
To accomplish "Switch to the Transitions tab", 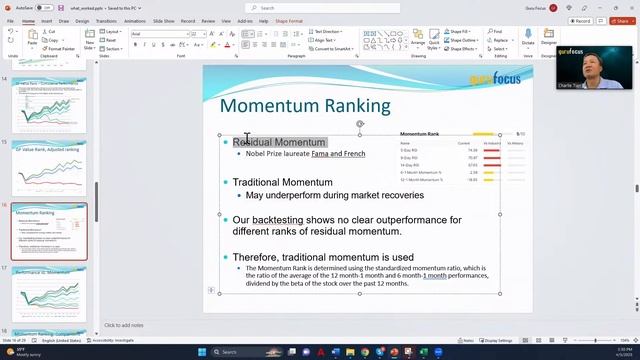I will pyautogui.click(x=106, y=21).
